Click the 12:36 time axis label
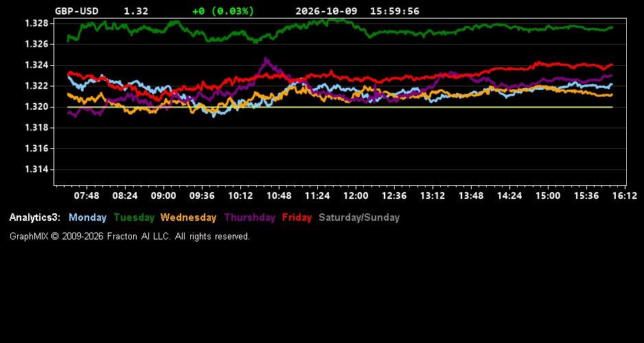Viewport: 644px width, 343px height. click(394, 196)
